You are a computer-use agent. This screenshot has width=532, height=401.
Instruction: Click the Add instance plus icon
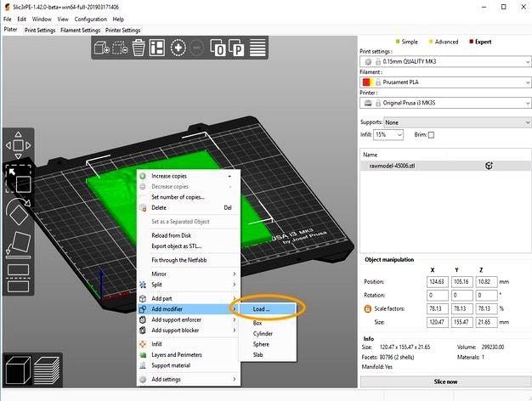click(x=178, y=48)
